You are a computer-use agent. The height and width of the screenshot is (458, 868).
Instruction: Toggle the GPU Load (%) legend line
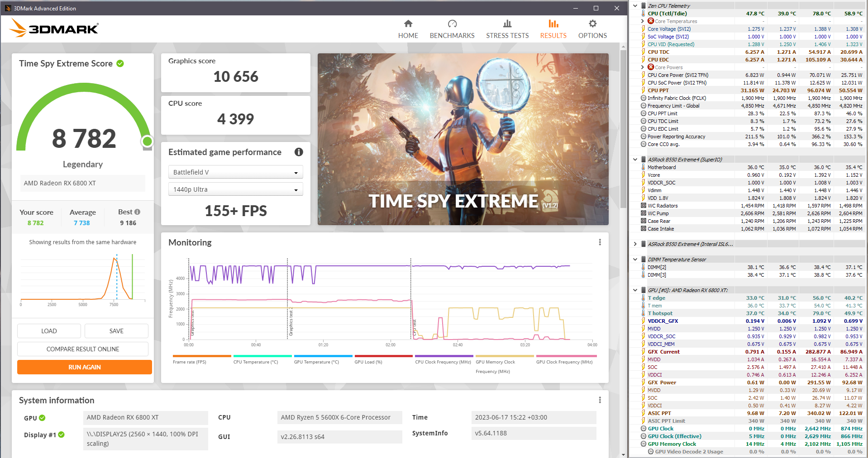384,359
